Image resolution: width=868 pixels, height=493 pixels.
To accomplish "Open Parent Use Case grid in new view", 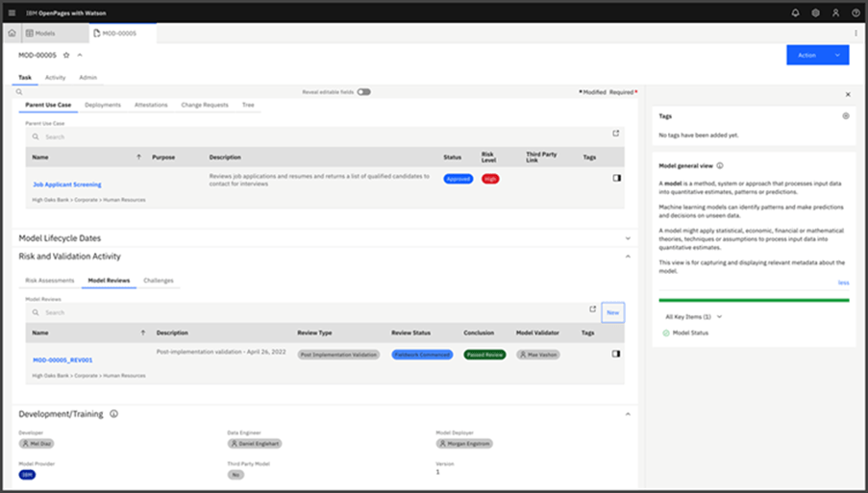I will [615, 134].
